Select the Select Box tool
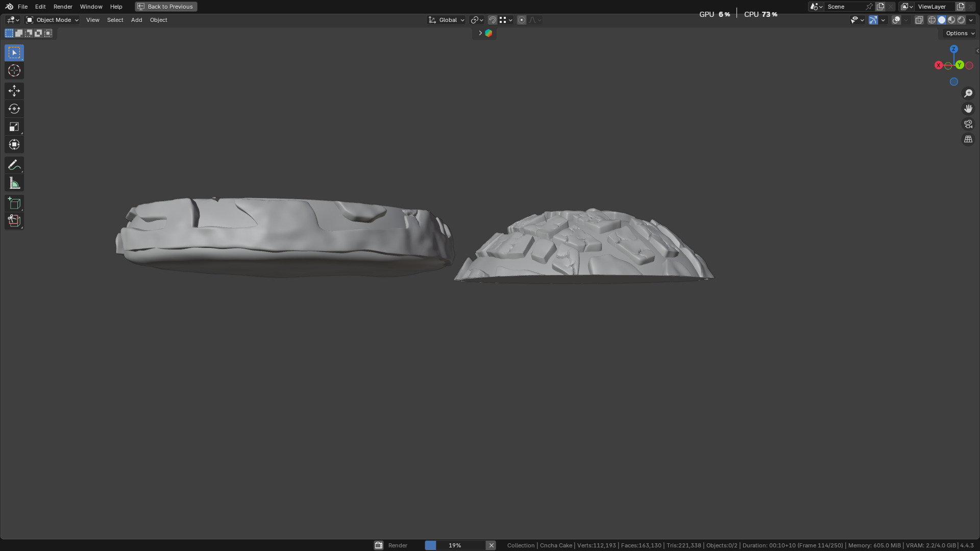980x551 pixels. 14,53
